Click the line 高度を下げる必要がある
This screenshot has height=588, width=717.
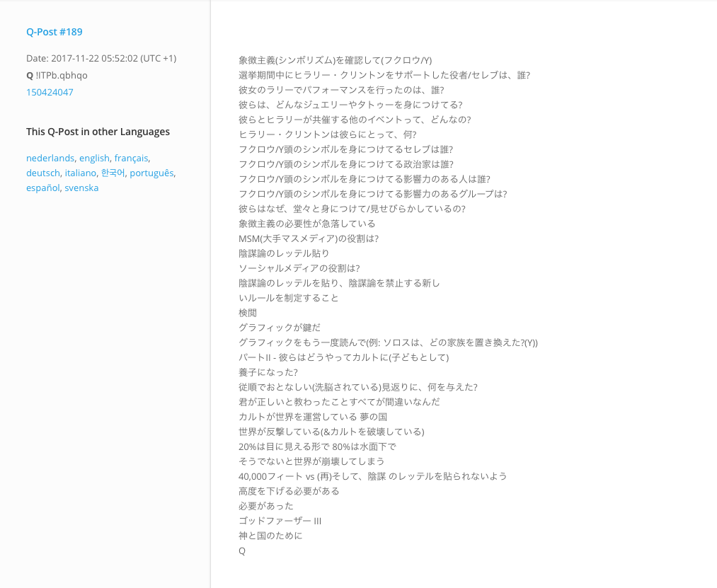[289, 491]
